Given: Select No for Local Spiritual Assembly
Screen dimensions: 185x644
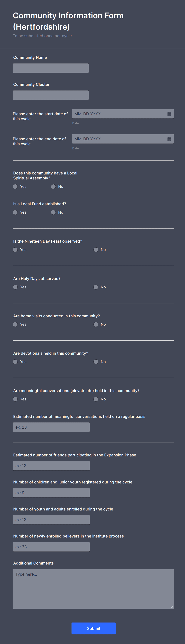Looking at the screenshot, I should pos(53,187).
